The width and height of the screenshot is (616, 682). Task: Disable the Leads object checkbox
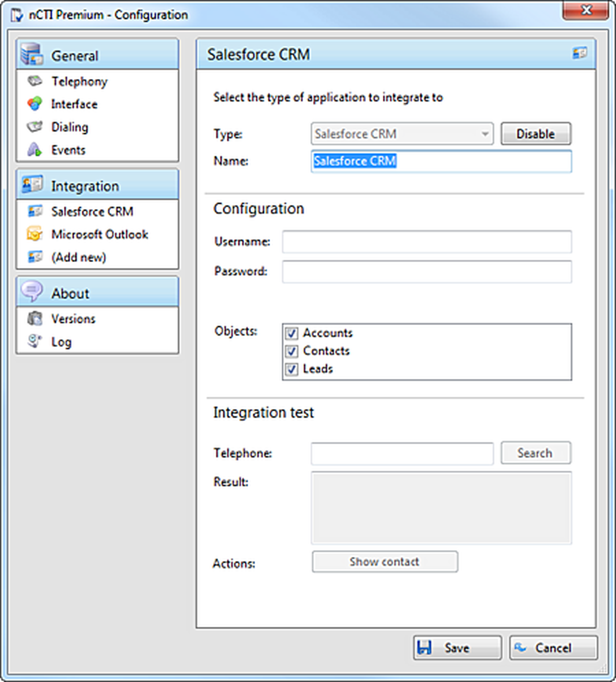coord(291,369)
